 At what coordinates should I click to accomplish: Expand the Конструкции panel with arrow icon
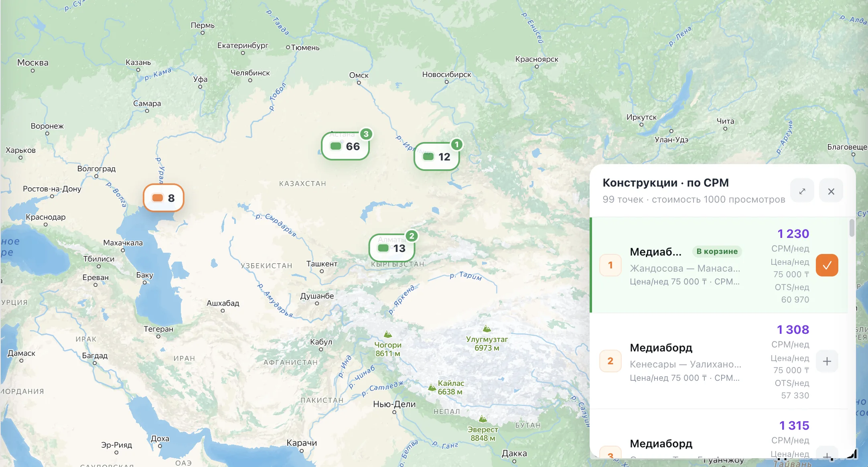(802, 191)
